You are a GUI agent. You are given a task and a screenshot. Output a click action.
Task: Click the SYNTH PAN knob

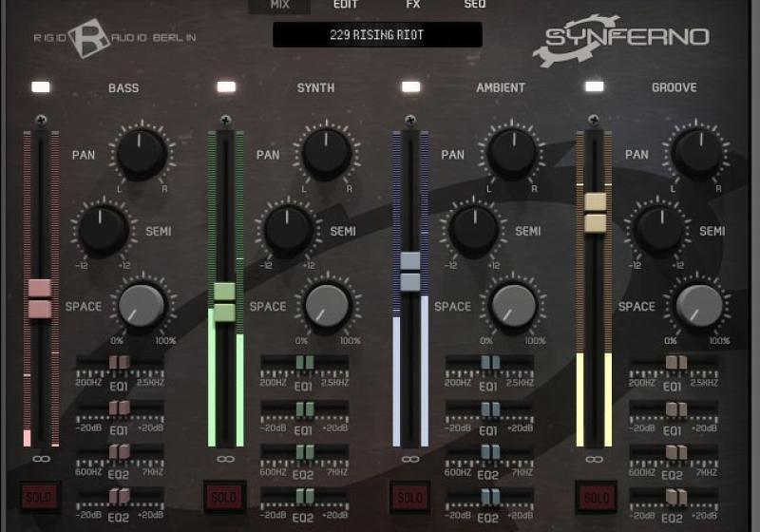coord(327,154)
